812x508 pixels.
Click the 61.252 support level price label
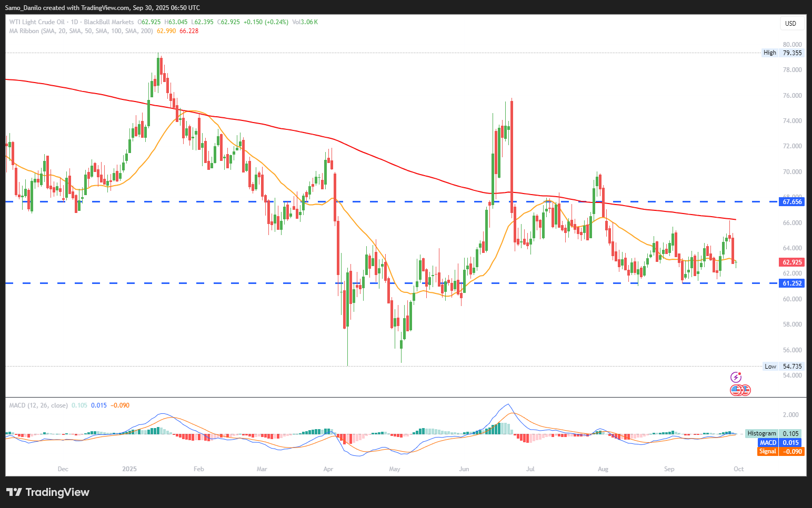tap(792, 283)
